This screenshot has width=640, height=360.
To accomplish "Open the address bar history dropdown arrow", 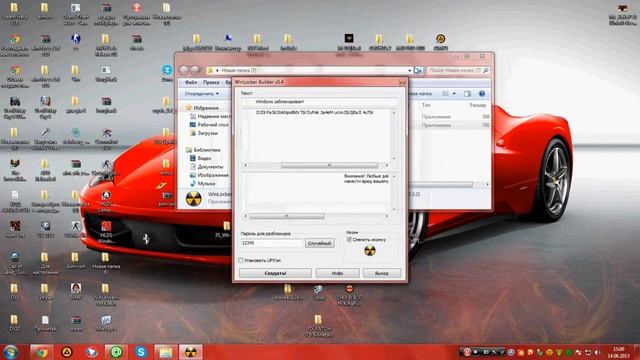I will [x=409, y=71].
